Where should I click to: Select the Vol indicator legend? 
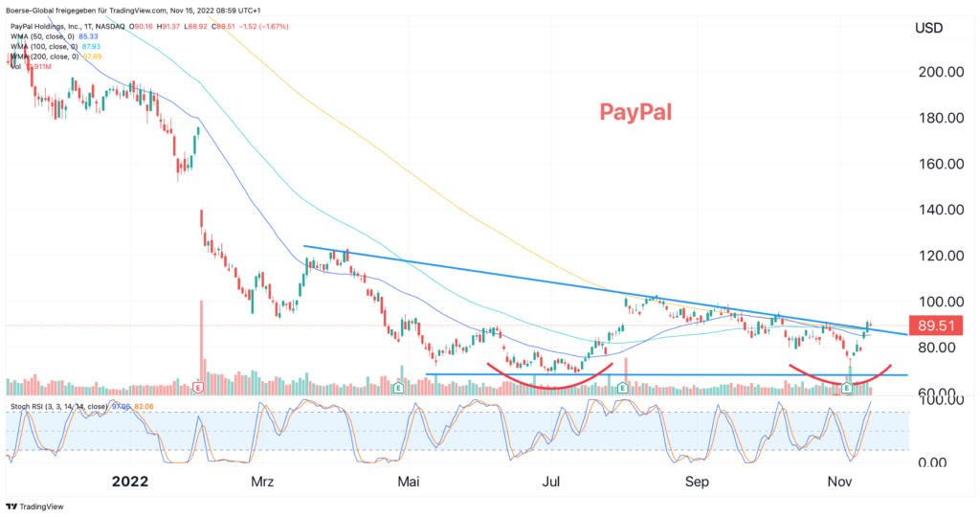point(15,67)
